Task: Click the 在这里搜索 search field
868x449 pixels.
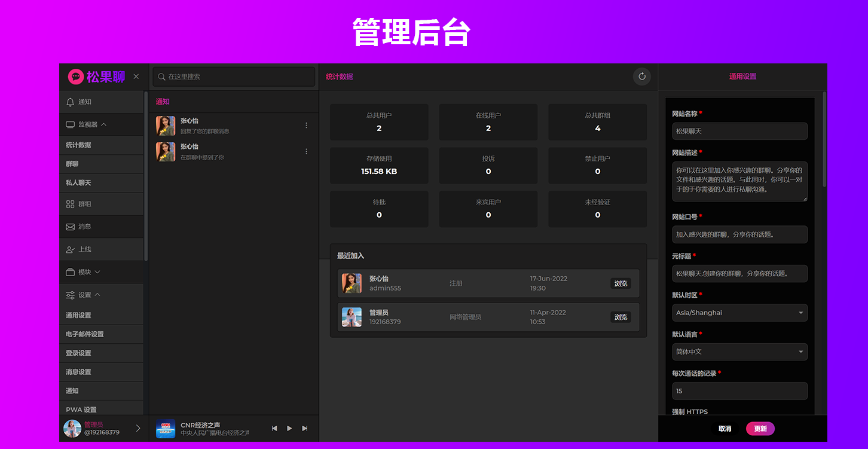Action: click(x=234, y=77)
